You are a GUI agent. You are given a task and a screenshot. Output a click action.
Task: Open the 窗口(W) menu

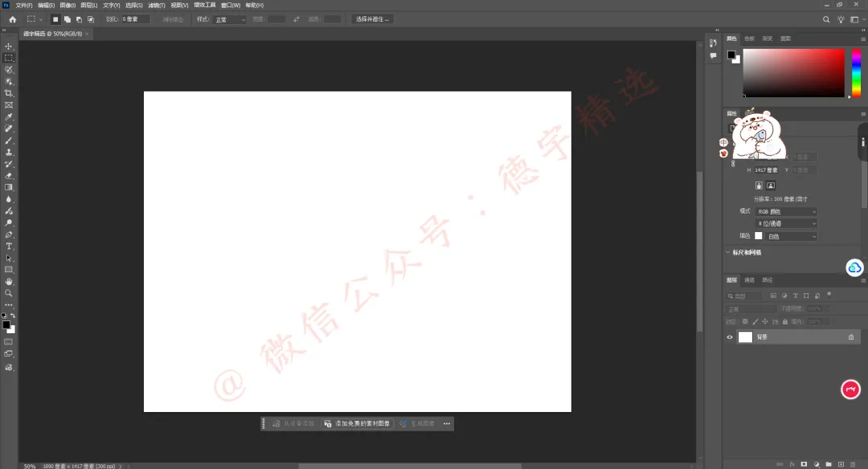[231, 5]
